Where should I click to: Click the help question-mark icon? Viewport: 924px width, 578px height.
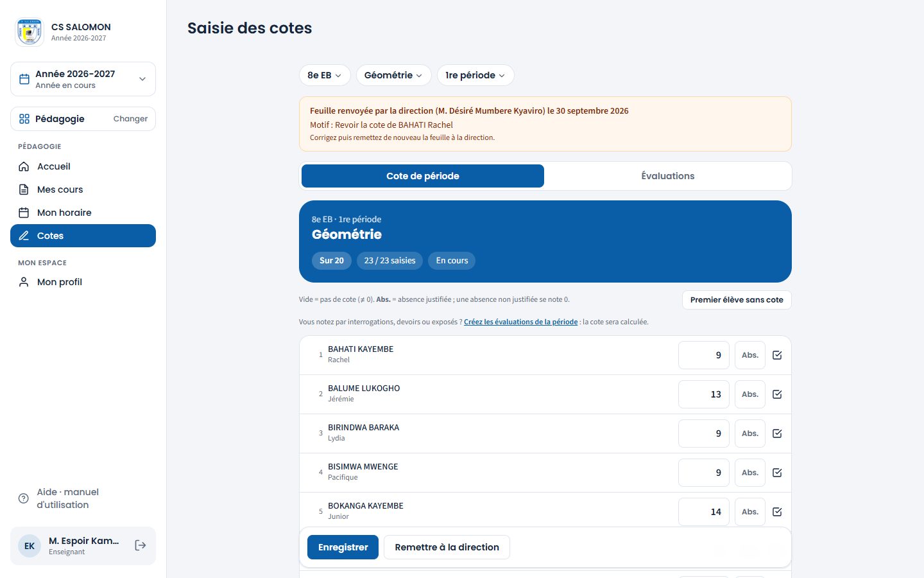[x=24, y=498]
